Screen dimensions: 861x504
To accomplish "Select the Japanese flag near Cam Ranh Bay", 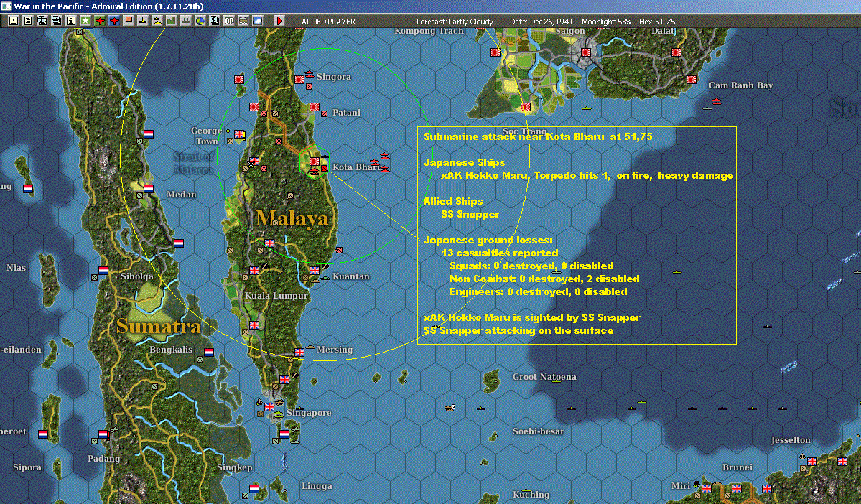I will (x=692, y=80).
